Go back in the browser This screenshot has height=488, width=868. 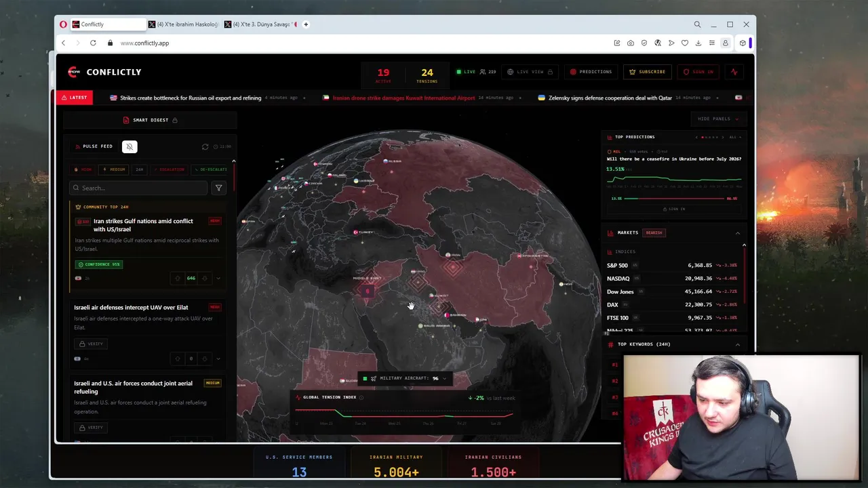[64, 43]
